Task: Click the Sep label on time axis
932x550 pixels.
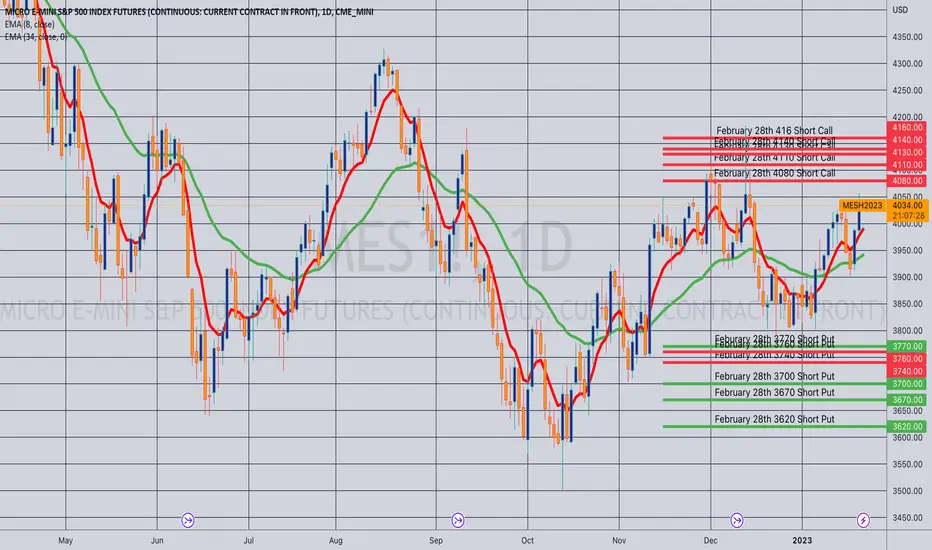Action: coord(436,540)
